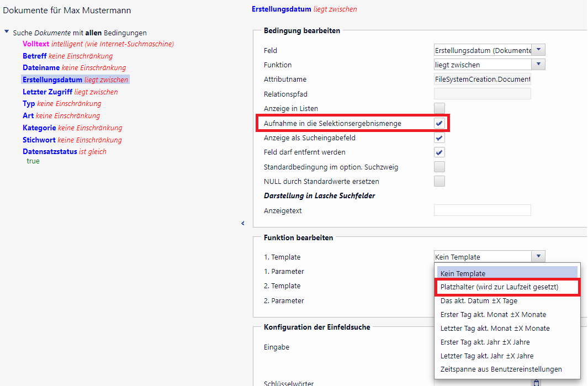Screen dimensions: 588x386
Task: Collapse the left panel using the splitter arrow
Action: 243,223
